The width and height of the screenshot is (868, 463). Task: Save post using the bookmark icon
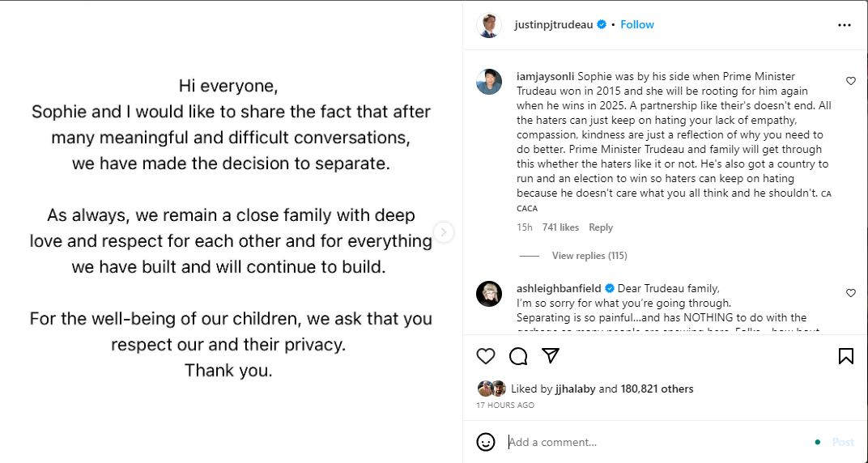click(x=845, y=356)
